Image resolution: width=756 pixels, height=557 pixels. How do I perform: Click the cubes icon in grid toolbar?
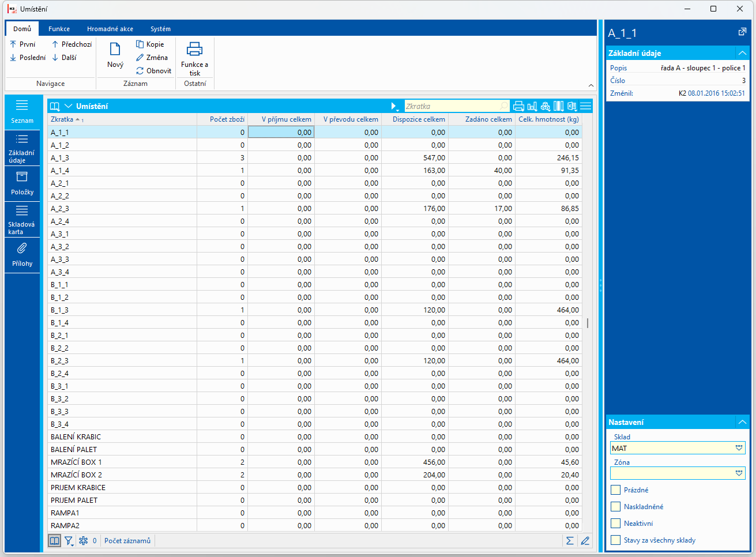point(545,106)
